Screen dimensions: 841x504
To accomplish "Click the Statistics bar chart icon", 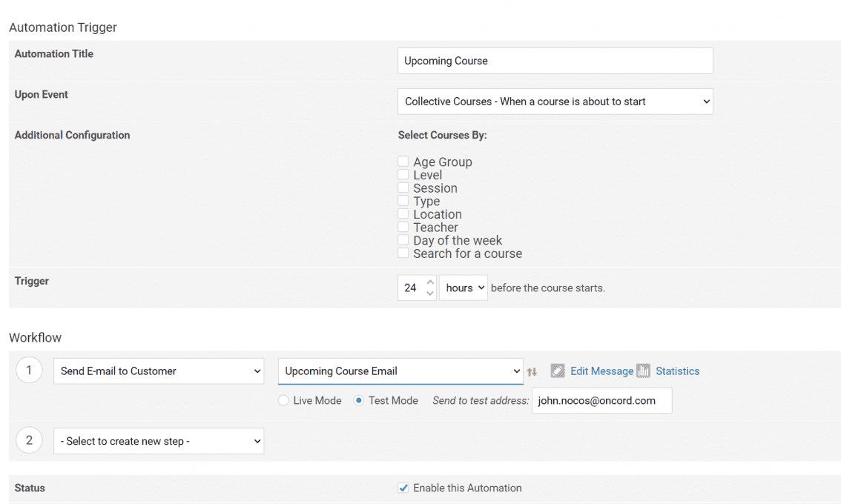I will coord(643,371).
